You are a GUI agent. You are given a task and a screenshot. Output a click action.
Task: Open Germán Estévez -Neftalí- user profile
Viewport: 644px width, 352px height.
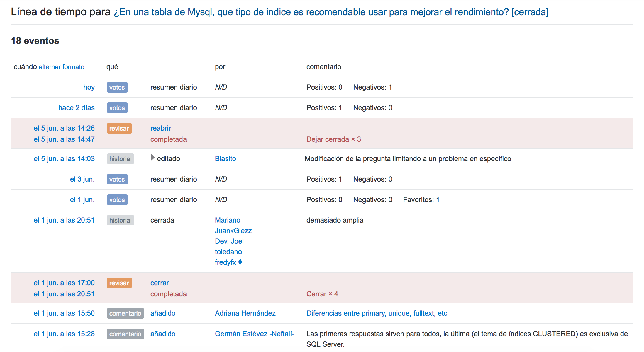[x=255, y=334]
